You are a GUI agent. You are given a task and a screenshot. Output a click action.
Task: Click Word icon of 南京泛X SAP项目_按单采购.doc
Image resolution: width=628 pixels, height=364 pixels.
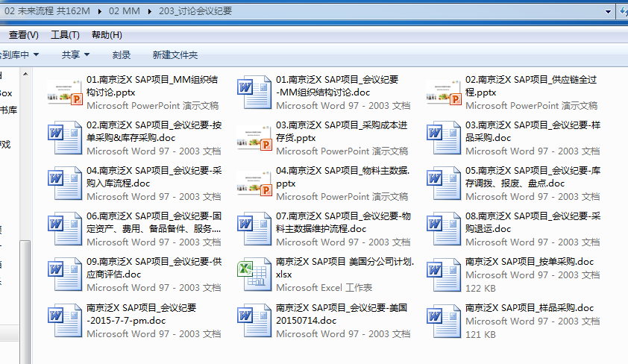pos(443,274)
